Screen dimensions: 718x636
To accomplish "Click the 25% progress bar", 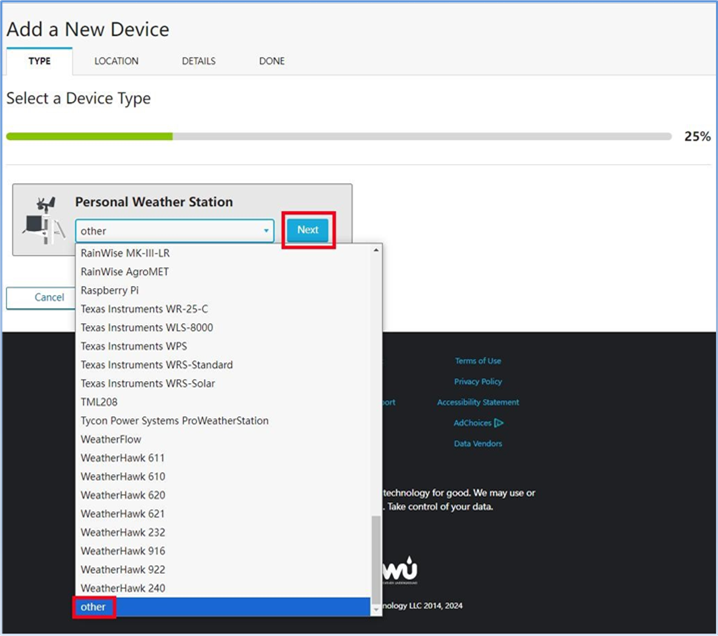I will point(339,136).
